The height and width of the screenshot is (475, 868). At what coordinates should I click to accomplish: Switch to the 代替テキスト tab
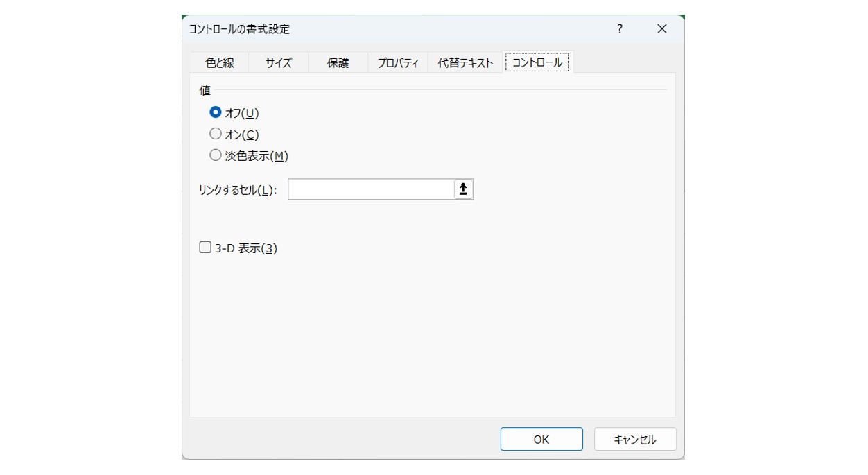465,62
